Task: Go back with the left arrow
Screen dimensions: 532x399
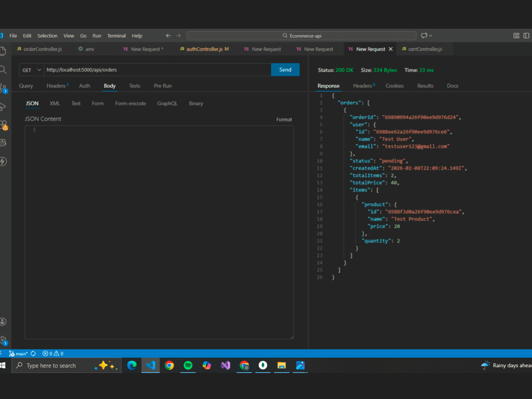Action: 168,36
